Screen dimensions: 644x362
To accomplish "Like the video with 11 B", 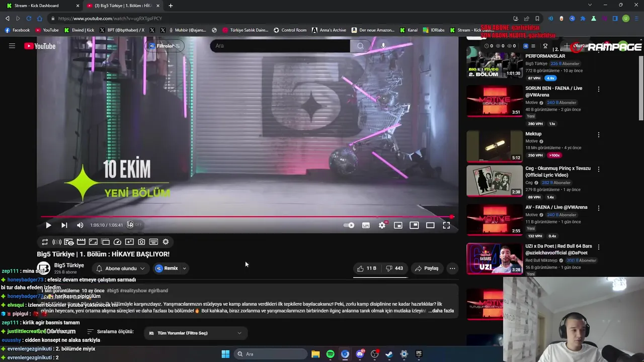I will pos(367,268).
